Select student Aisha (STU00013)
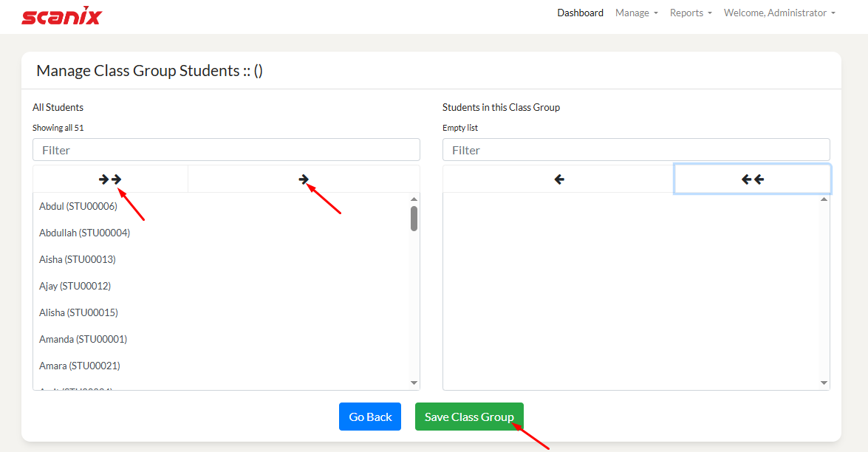 (78, 259)
